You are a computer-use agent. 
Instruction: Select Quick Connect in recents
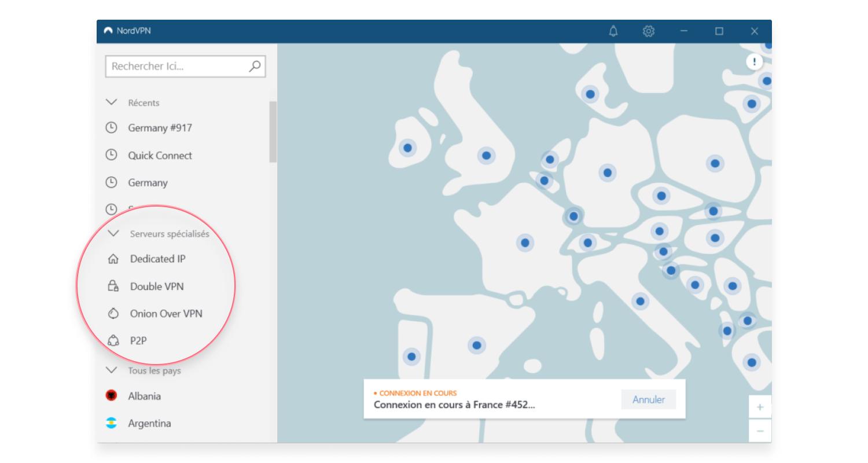pyautogui.click(x=160, y=155)
